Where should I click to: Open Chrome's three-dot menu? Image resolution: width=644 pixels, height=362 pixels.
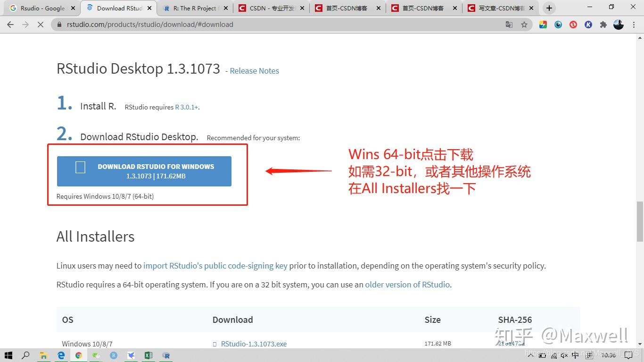click(634, 25)
